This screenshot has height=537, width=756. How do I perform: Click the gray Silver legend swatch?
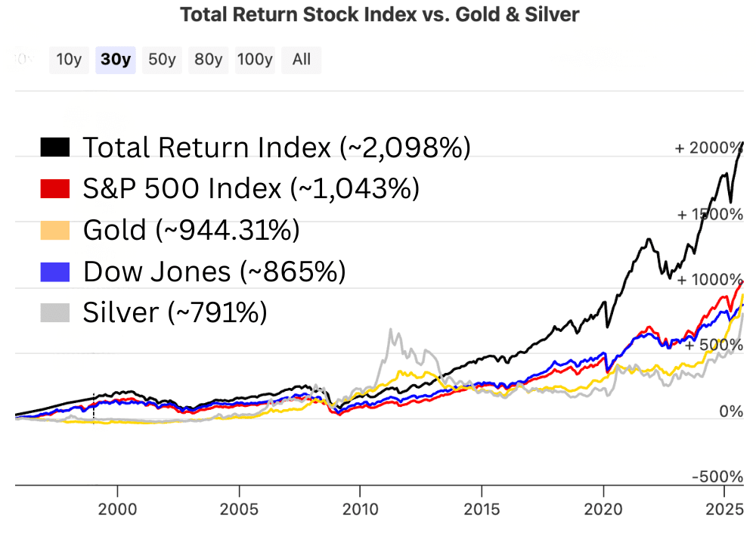click(x=54, y=312)
